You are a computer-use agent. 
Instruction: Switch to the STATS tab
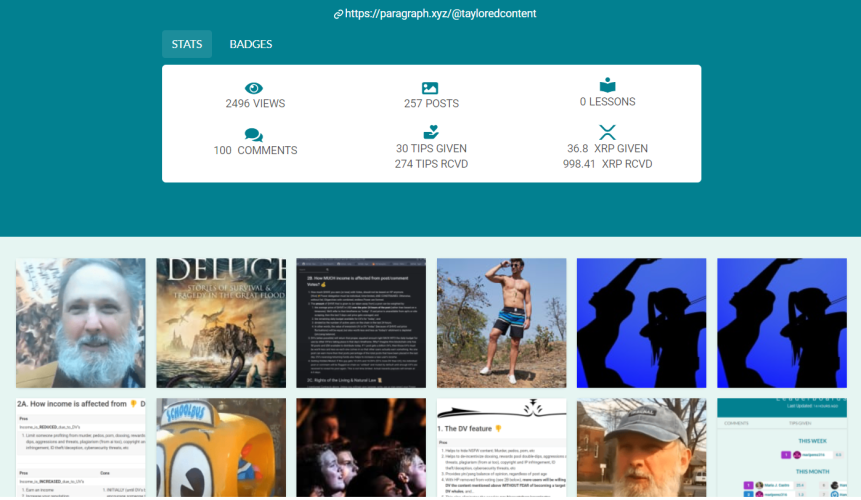click(x=187, y=44)
